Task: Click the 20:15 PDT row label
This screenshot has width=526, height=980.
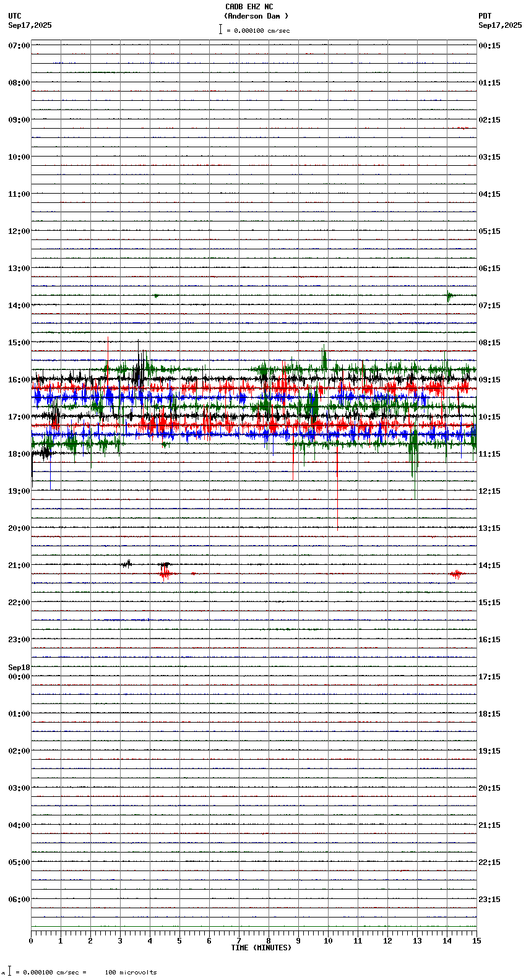Action: (489, 788)
